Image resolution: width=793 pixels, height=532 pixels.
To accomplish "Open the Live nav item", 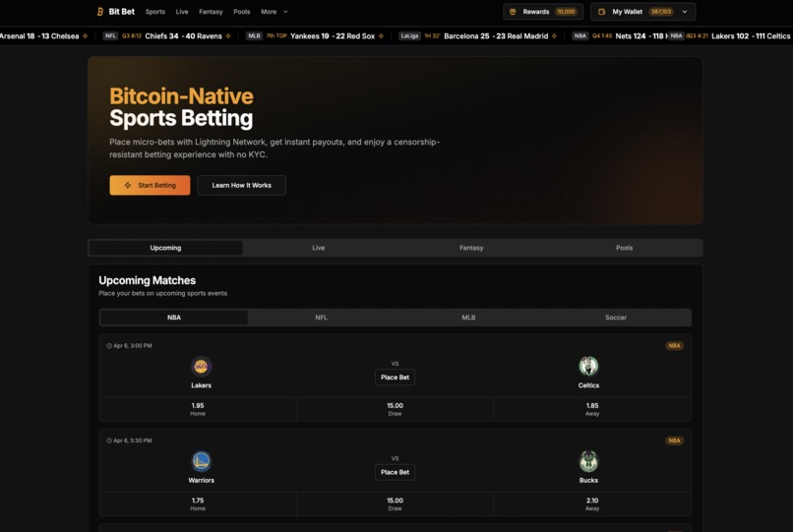I will 182,12.
